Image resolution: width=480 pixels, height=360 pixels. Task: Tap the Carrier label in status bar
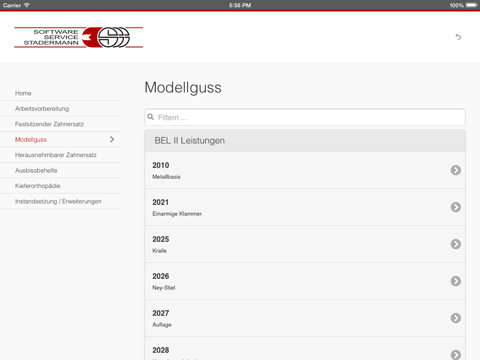tap(12, 5)
